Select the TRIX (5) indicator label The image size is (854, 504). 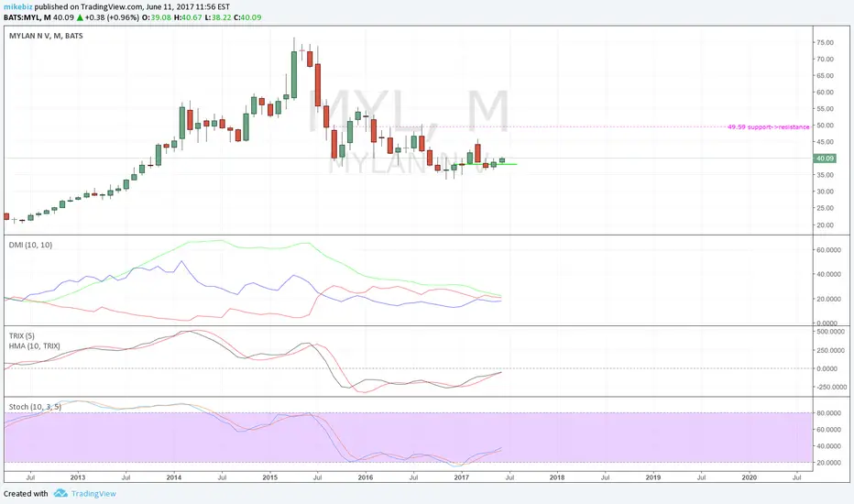pyautogui.click(x=22, y=335)
